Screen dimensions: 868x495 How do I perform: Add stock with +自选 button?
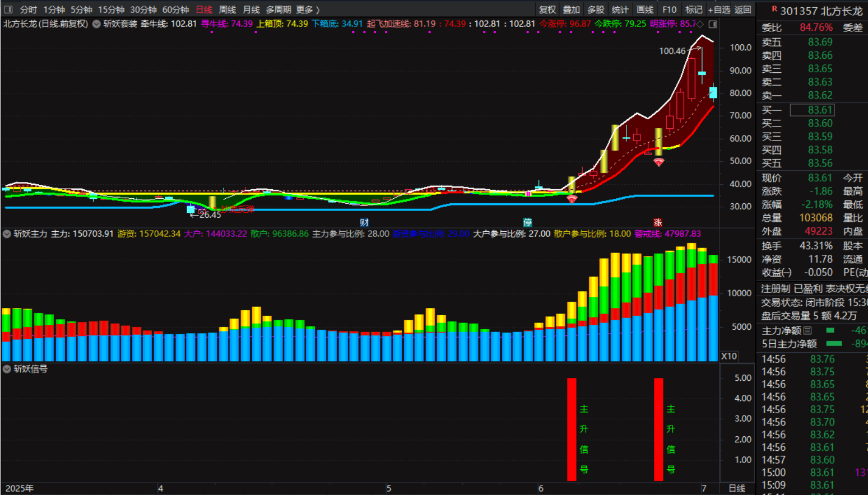coord(719,10)
